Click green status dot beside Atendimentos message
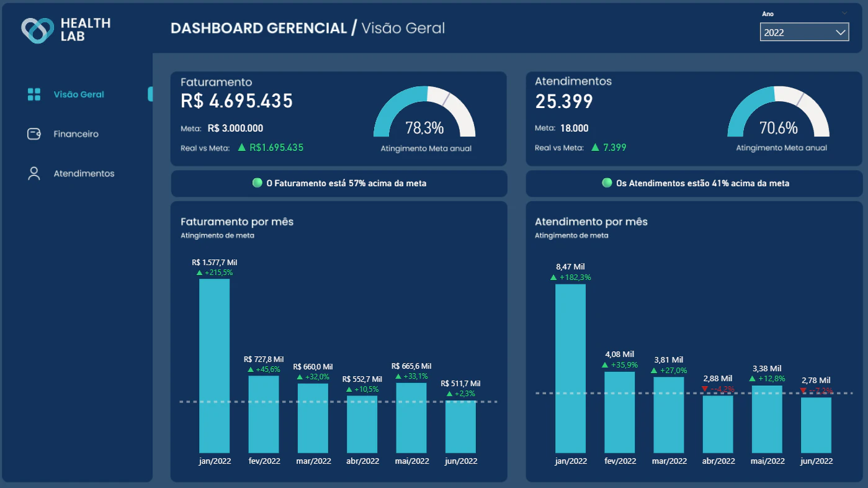868x488 pixels. pos(607,183)
